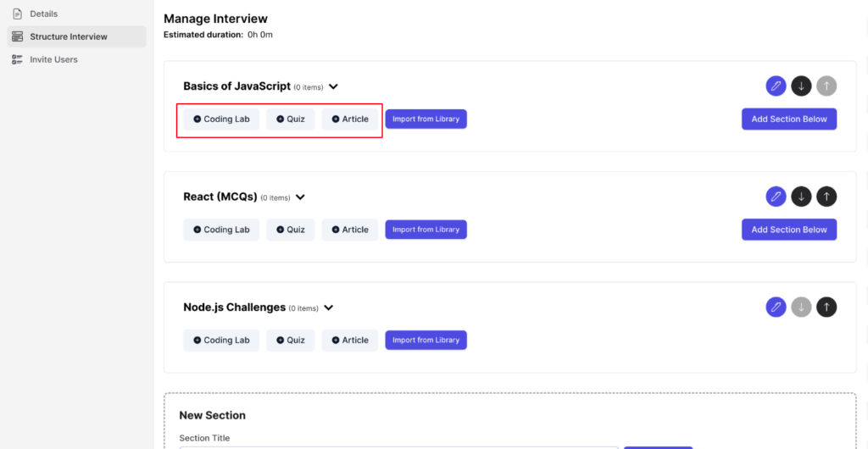Screen dimensions: 868x449
Task: Move Basics of JavaScript section down
Action: tap(801, 86)
